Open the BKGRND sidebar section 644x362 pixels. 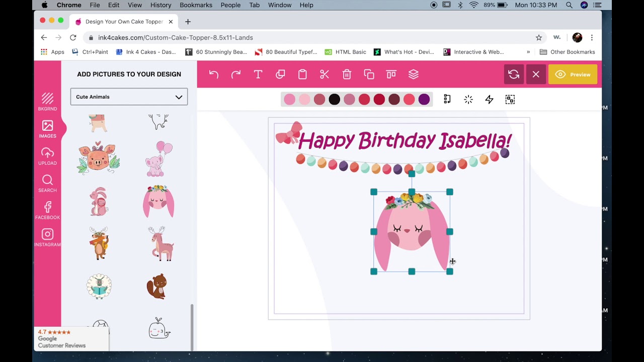[x=47, y=102]
